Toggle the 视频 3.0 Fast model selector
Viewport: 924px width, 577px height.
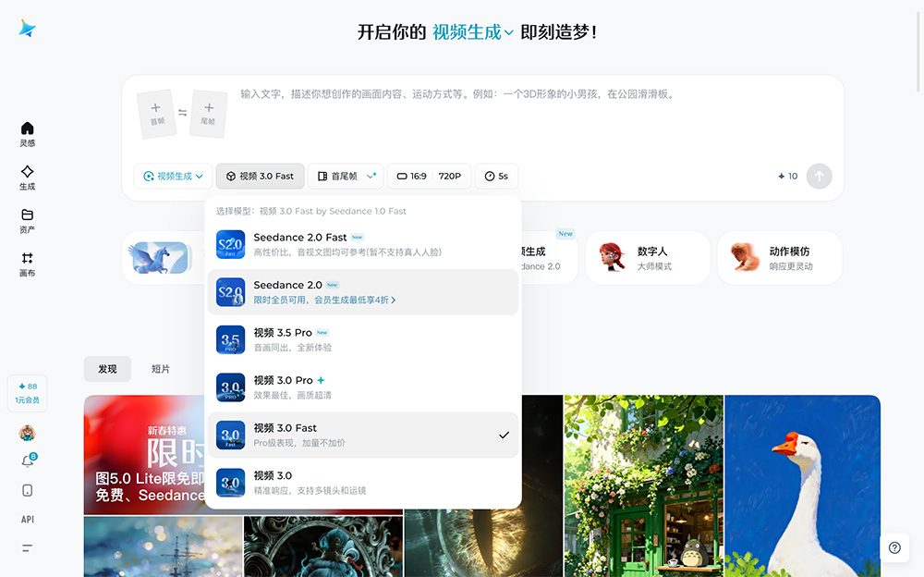pos(260,176)
